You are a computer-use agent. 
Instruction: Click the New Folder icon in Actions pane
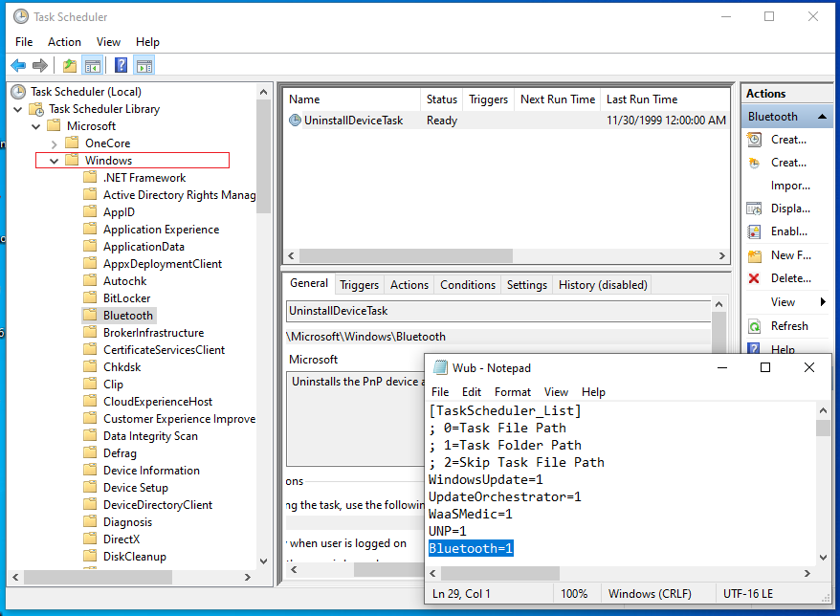pos(754,255)
